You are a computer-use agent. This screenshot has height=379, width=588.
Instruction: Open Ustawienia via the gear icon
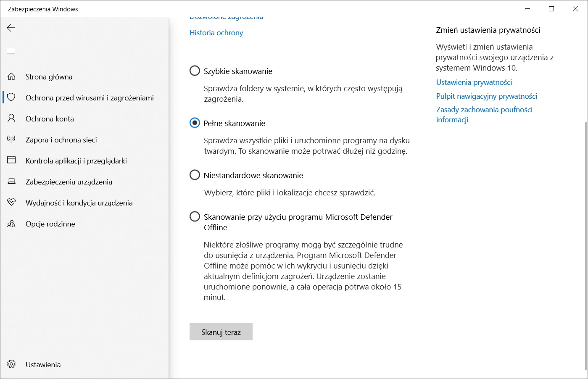[11, 364]
